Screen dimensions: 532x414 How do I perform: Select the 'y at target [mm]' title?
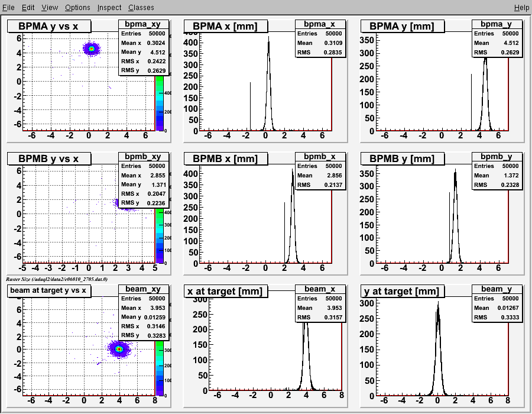(403, 291)
